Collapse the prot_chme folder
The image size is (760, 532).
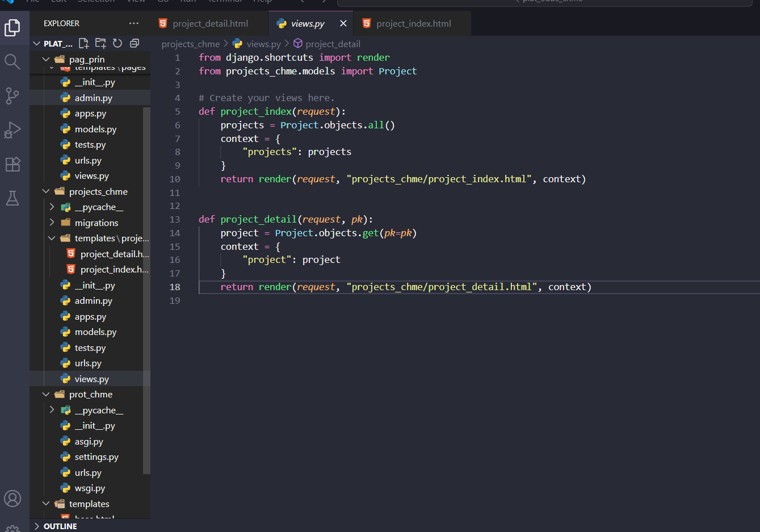47,395
